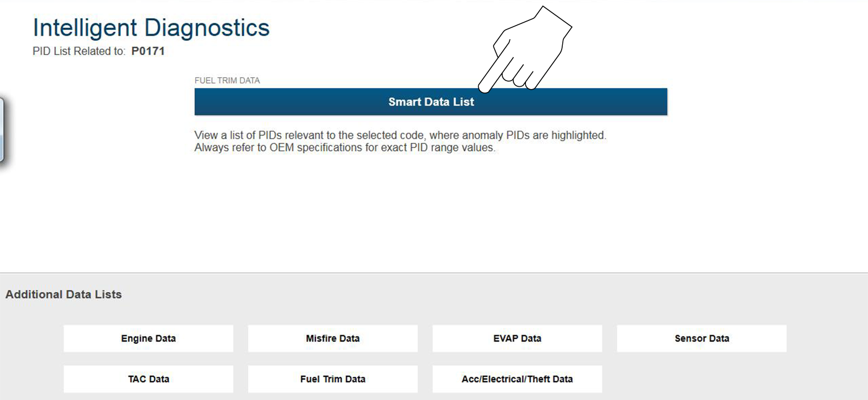The width and height of the screenshot is (868, 400).
Task: Click the Intelligent Diagnostics heading
Action: pos(151,28)
